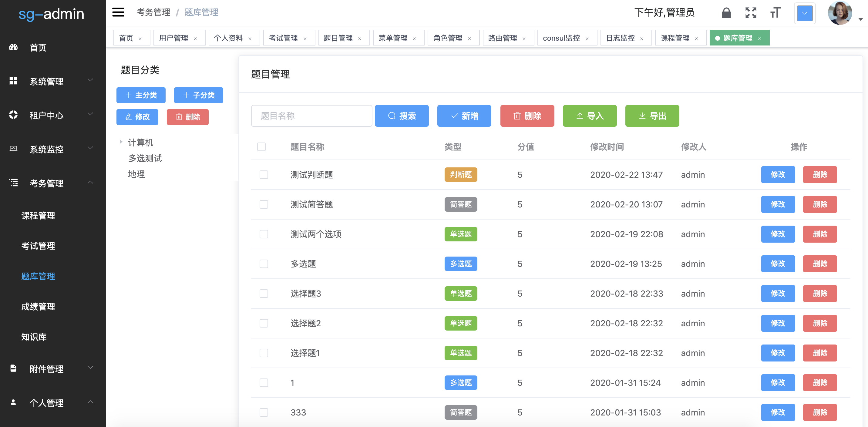Open the blue theme color dropdown swatch
The width and height of the screenshot is (868, 427).
coord(805,13)
